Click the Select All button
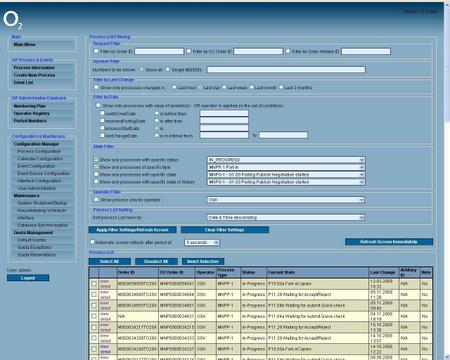450x360 pixels. pos(109,262)
